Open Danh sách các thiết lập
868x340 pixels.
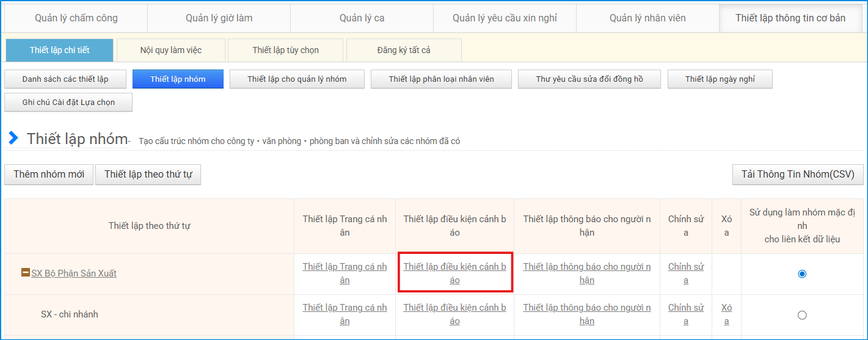[x=65, y=79]
